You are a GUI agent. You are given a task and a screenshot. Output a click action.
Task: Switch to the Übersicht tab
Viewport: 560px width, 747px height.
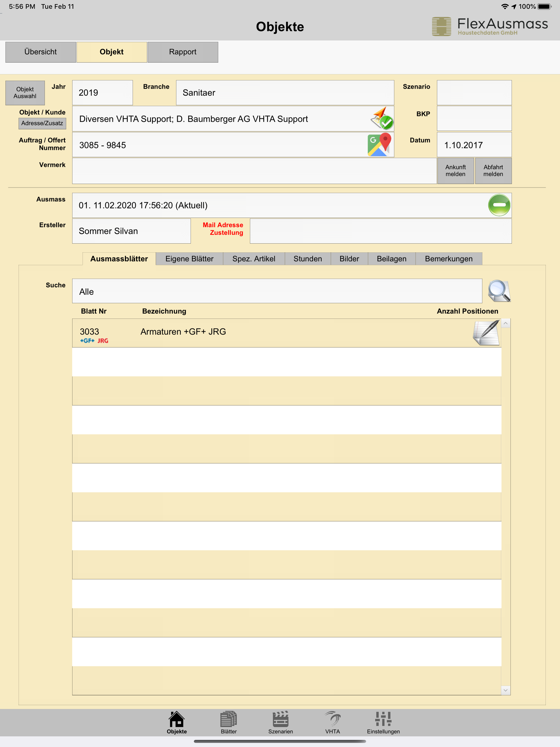40,52
